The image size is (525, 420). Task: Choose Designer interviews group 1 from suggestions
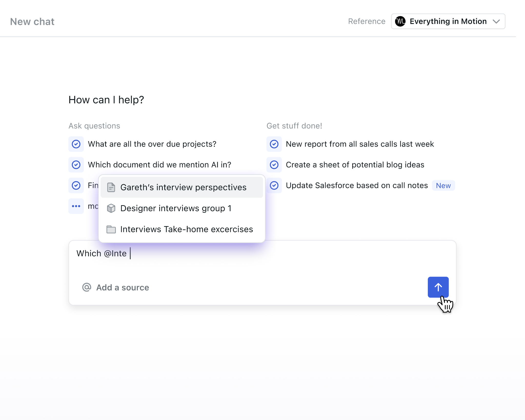click(182, 208)
